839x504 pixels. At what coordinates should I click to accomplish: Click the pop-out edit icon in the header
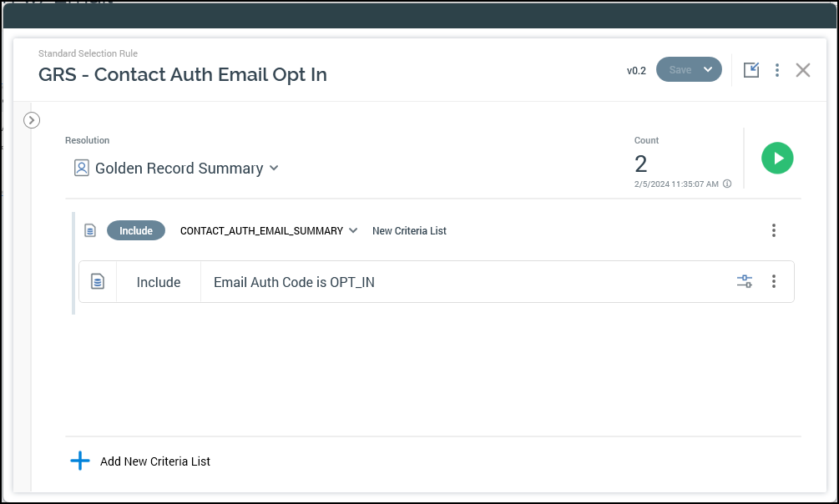pos(751,70)
